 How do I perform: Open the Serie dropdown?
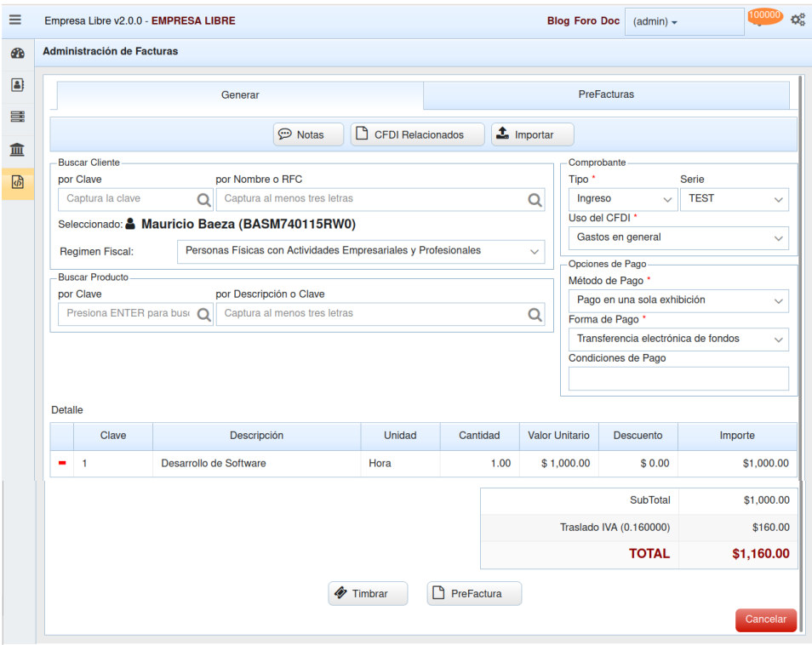click(x=734, y=199)
